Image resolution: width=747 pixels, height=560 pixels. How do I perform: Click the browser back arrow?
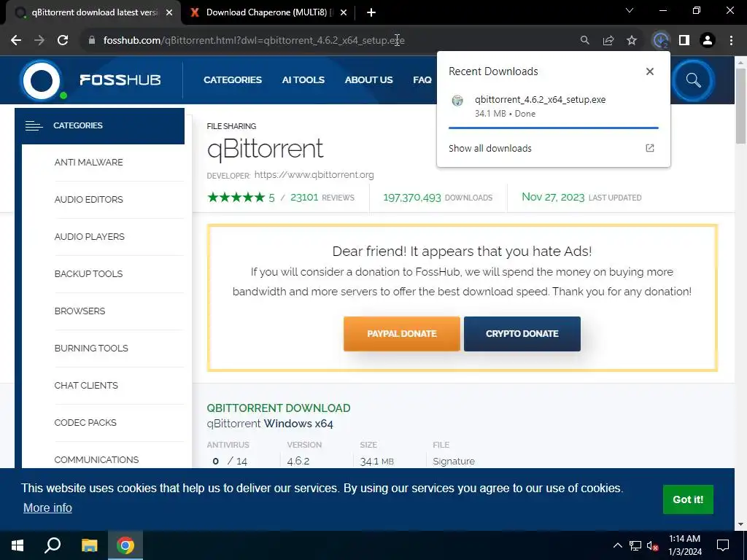coord(16,41)
